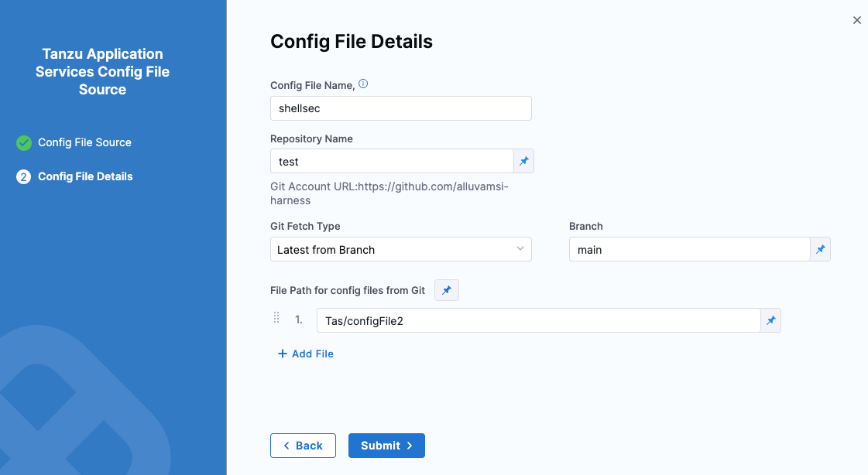Click pin icon beside File Path label
The height and width of the screenshot is (475, 868).
point(447,290)
